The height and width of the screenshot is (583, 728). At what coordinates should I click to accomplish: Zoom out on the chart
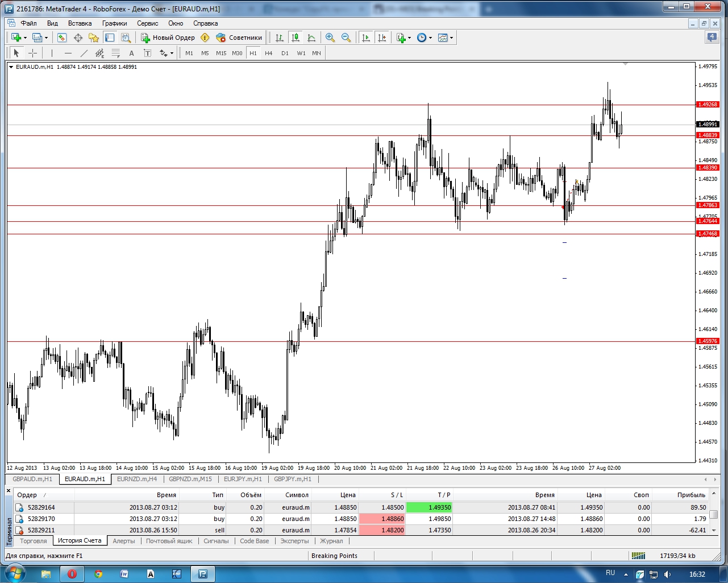click(x=346, y=38)
